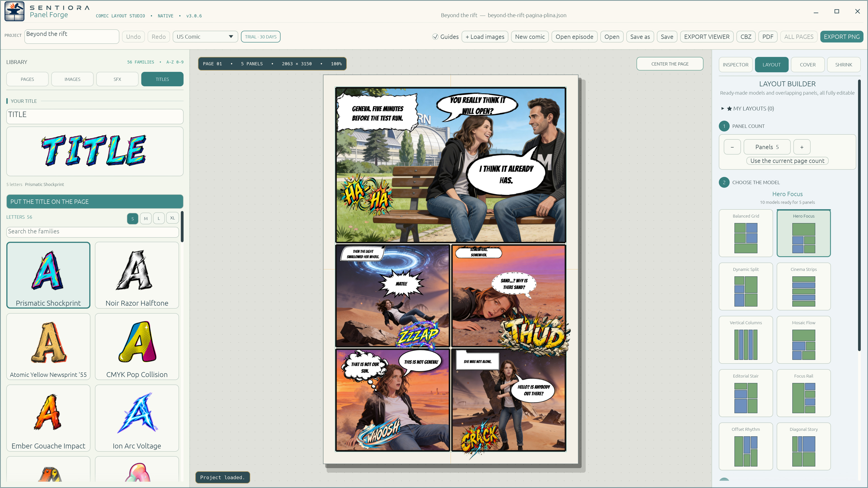
Task: Set letter size to S
Action: 132,218
